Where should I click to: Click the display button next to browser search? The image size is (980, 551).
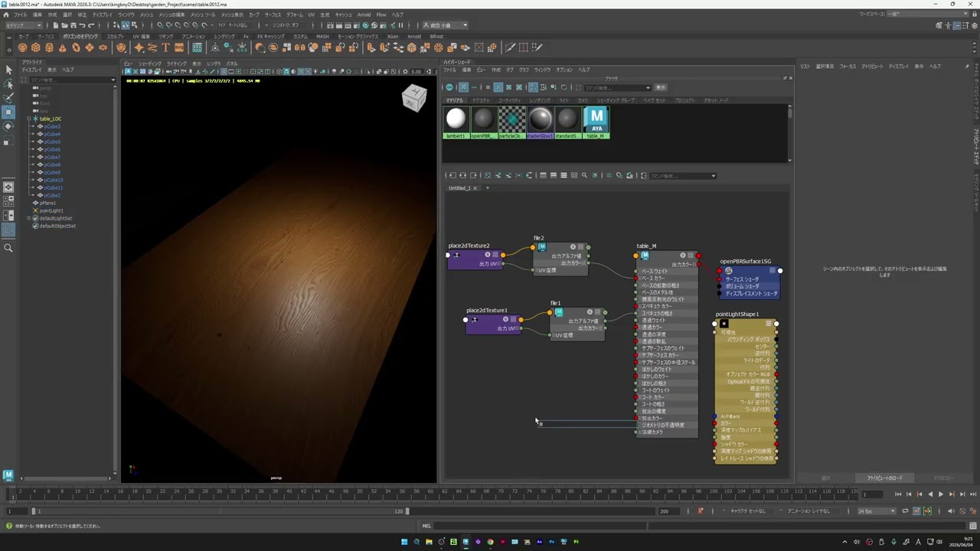(x=661, y=87)
